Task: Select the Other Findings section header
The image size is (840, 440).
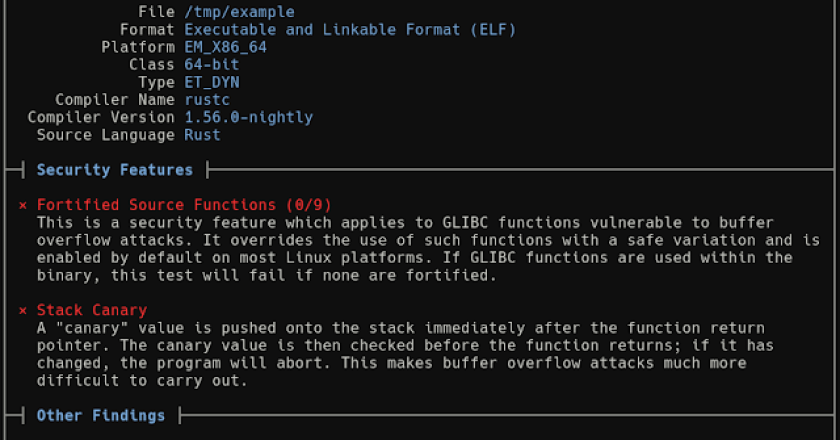Action: [x=101, y=415]
